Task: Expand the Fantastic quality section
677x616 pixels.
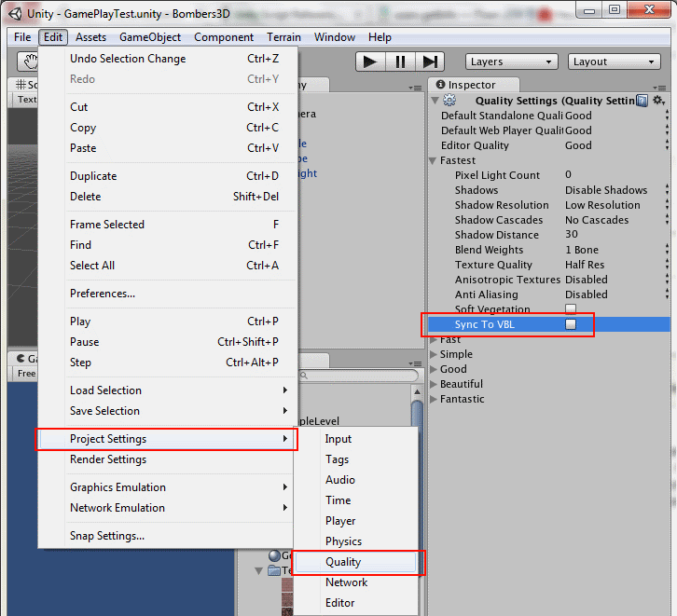Action: pyautogui.click(x=433, y=400)
